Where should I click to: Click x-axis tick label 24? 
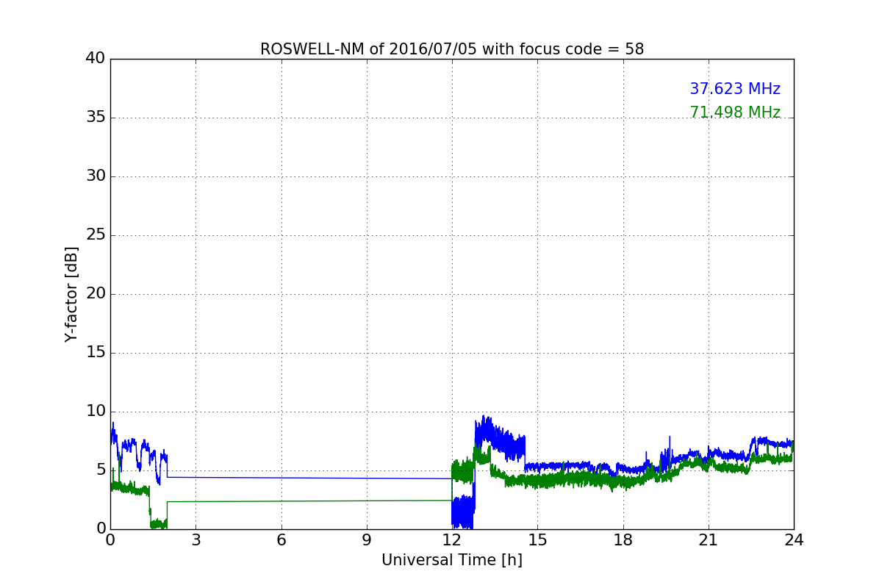point(794,539)
